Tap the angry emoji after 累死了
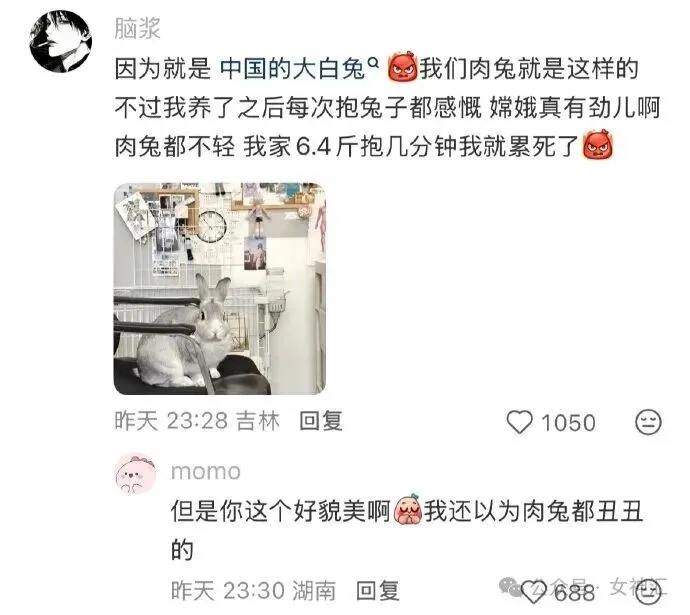 pyautogui.click(x=598, y=144)
